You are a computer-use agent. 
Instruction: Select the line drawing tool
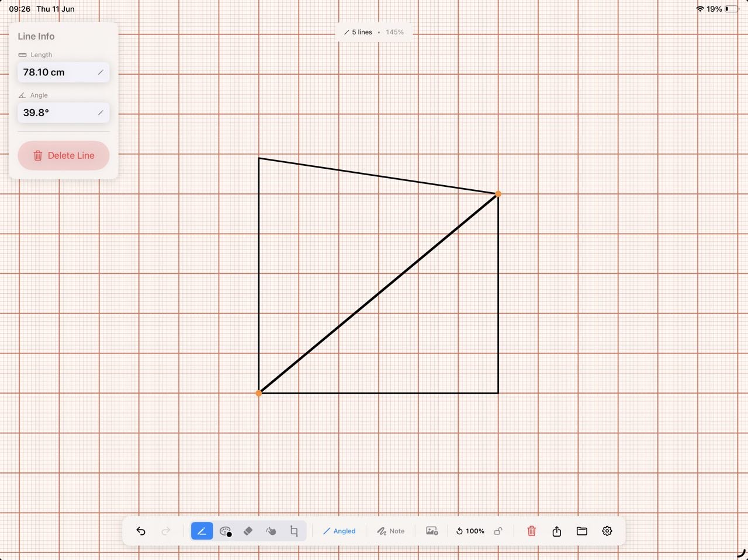click(202, 531)
